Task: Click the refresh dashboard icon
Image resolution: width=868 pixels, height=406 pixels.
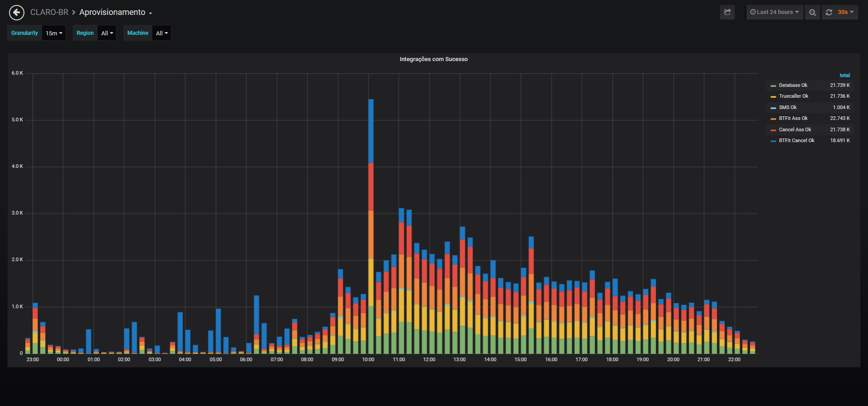Action: pyautogui.click(x=829, y=12)
